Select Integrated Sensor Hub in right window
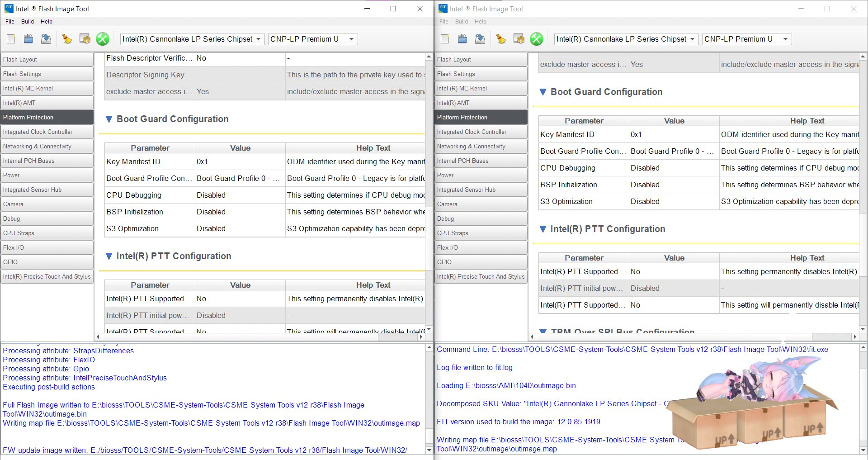 click(x=481, y=190)
